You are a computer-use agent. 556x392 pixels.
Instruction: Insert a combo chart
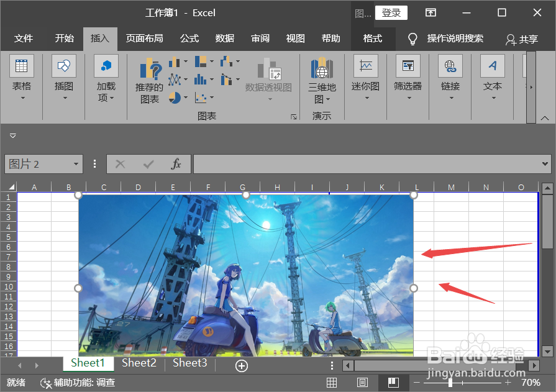click(226, 80)
